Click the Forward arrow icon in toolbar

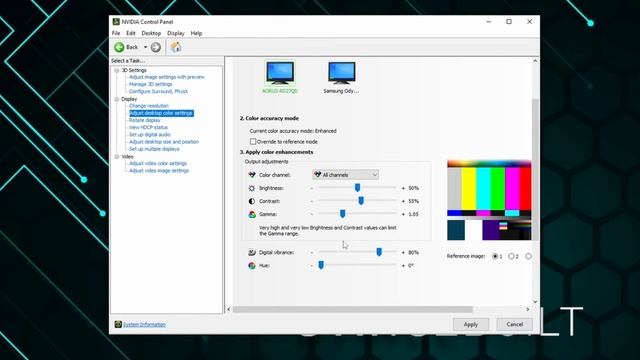tap(156, 47)
